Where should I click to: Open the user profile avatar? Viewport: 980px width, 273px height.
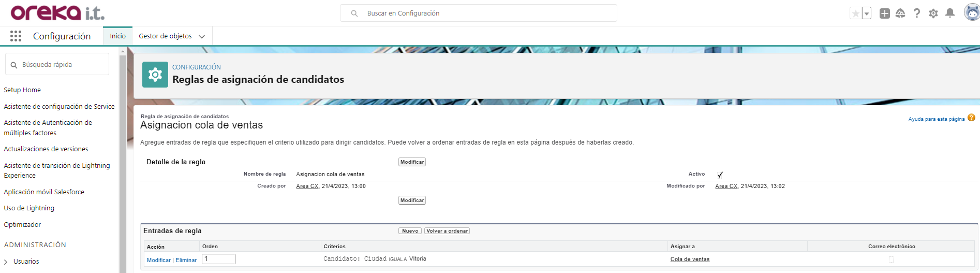pyautogui.click(x=972, y=12)
